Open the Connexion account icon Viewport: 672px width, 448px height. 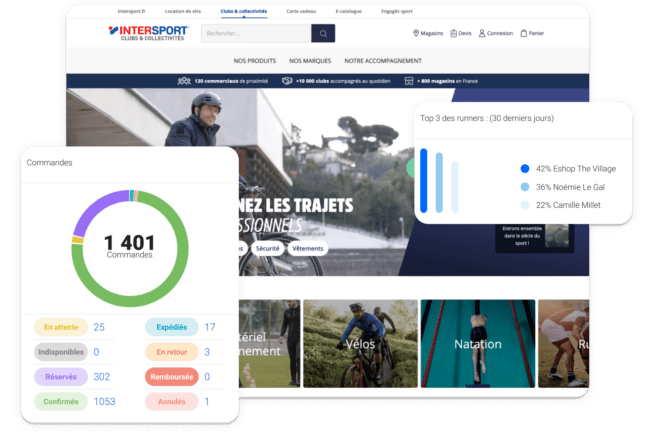(x=482, y=33)
